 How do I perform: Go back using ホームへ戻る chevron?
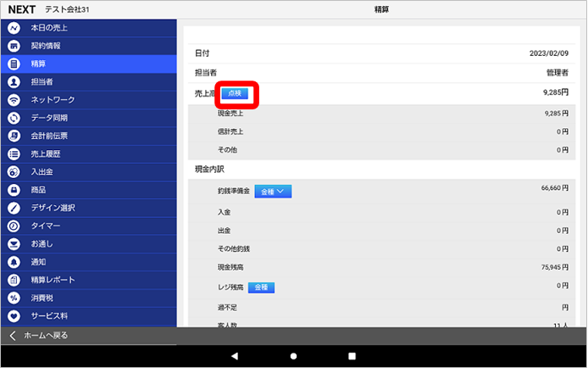(x=13, y=336)
